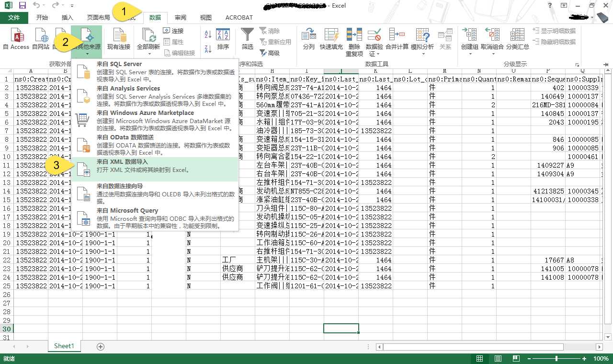Click the 显示明细数据 show detail item
This screenshot has width=613, height=364.
pyautogui.click(x=554, y=31)
